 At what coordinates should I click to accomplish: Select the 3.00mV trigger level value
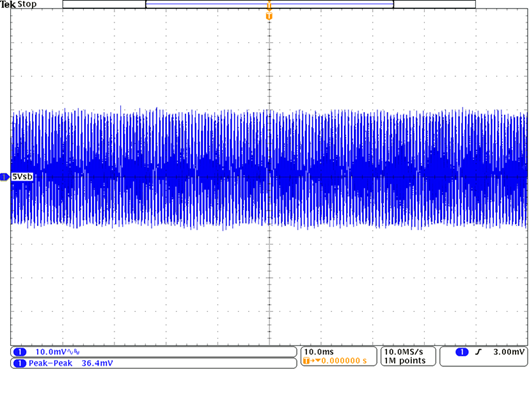pos(509,352)
